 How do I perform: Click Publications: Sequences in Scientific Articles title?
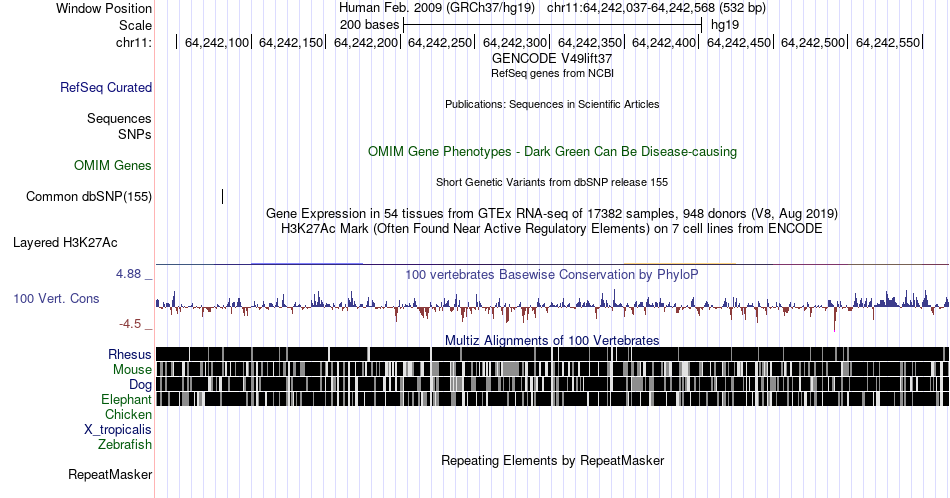tap(552, 104)
